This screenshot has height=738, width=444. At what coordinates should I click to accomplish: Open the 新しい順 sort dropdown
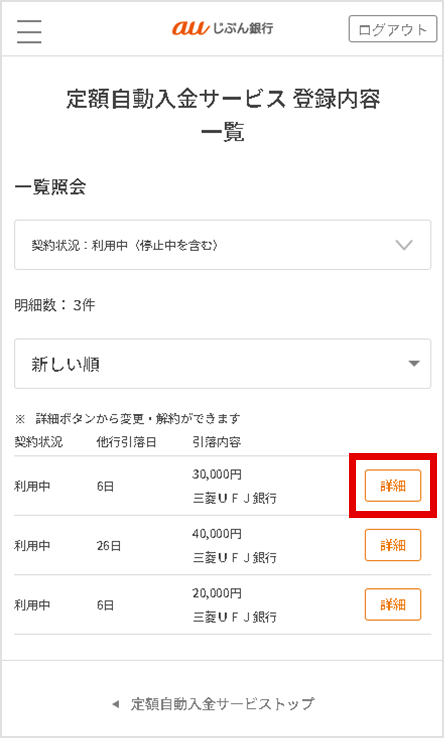(222, 364)
